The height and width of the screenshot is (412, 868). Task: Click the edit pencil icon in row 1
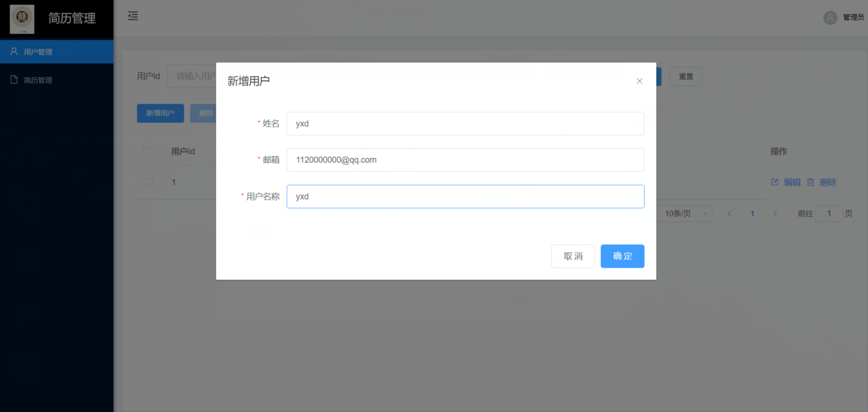point(775,182)
